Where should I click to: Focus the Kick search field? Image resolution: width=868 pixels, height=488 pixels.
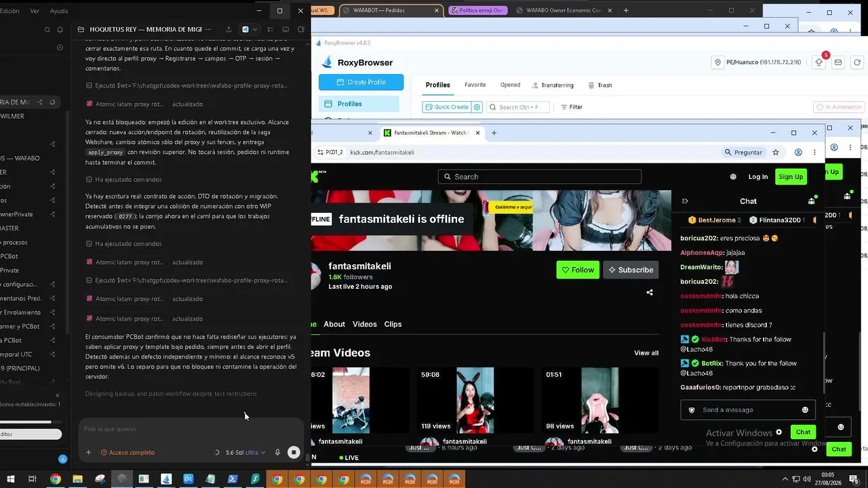(x=539, y=177)
